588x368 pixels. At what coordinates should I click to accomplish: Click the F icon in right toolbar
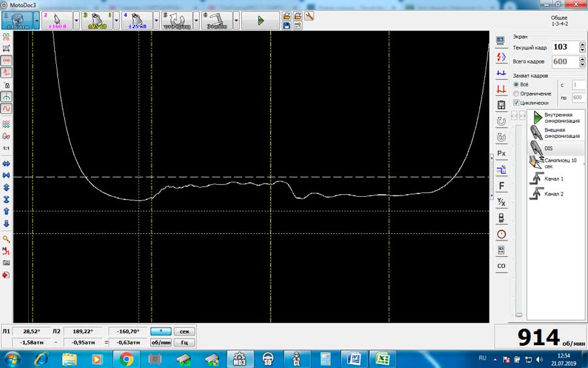[501, 186]
